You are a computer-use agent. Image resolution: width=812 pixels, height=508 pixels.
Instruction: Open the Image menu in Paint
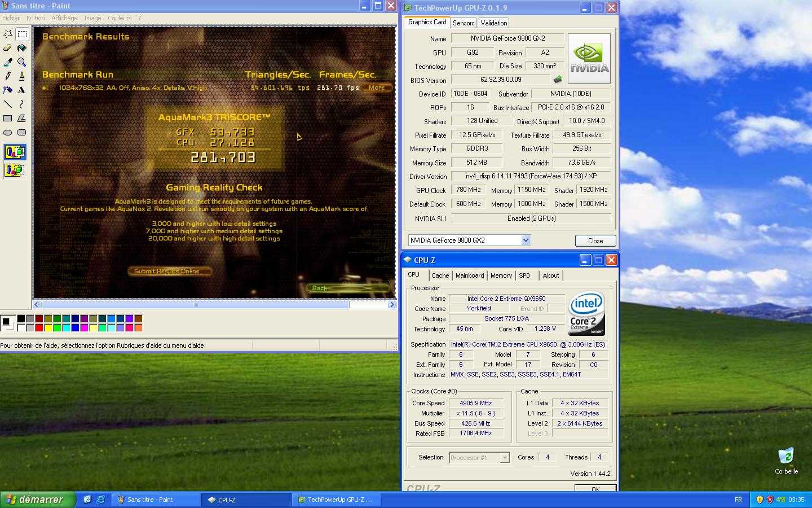[92, 18]
